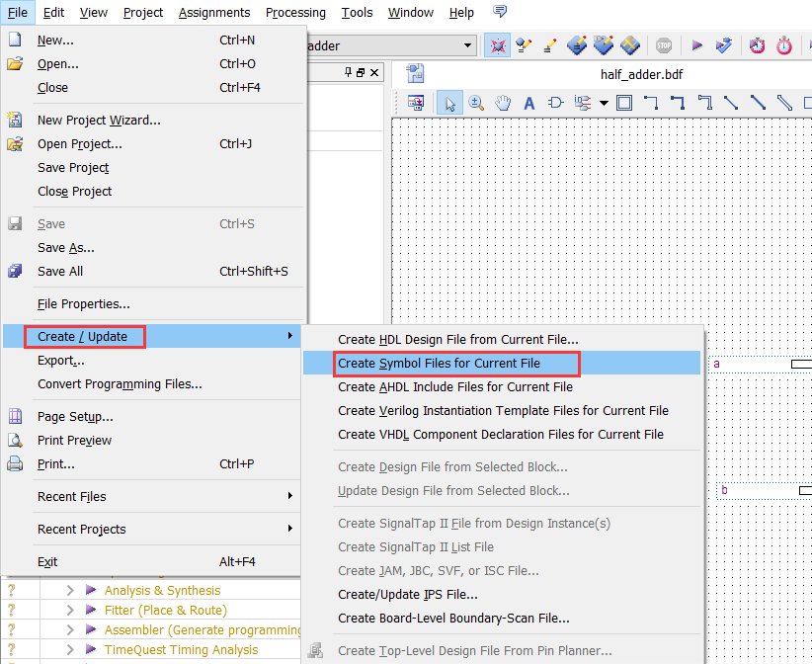Click the Save All disks icon
This screenshot has height=664, width=812.
[15, 271]
